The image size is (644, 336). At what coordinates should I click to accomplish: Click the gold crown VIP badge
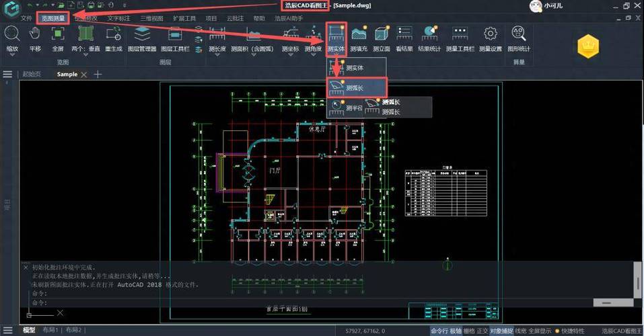588,46
